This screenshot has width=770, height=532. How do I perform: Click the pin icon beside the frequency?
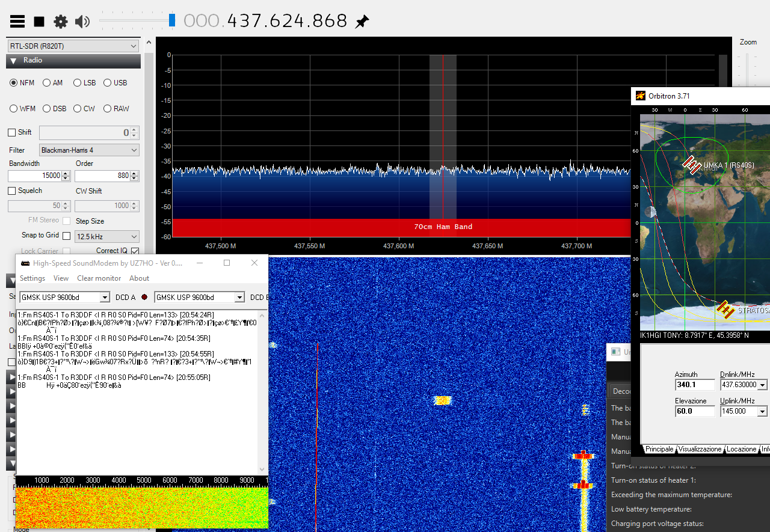[362, 22]
